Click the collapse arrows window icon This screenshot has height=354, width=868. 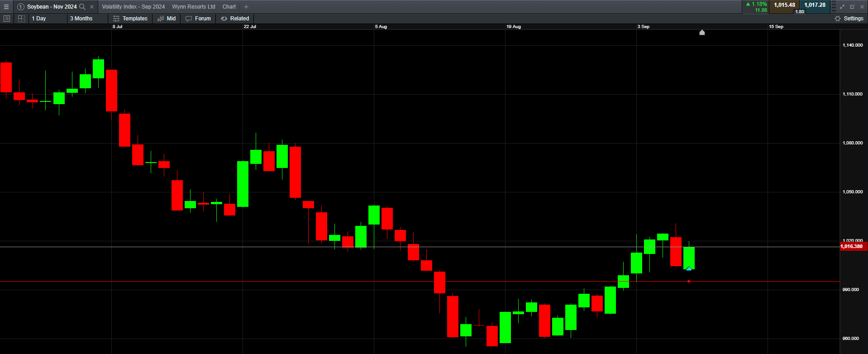pos(842,7)
